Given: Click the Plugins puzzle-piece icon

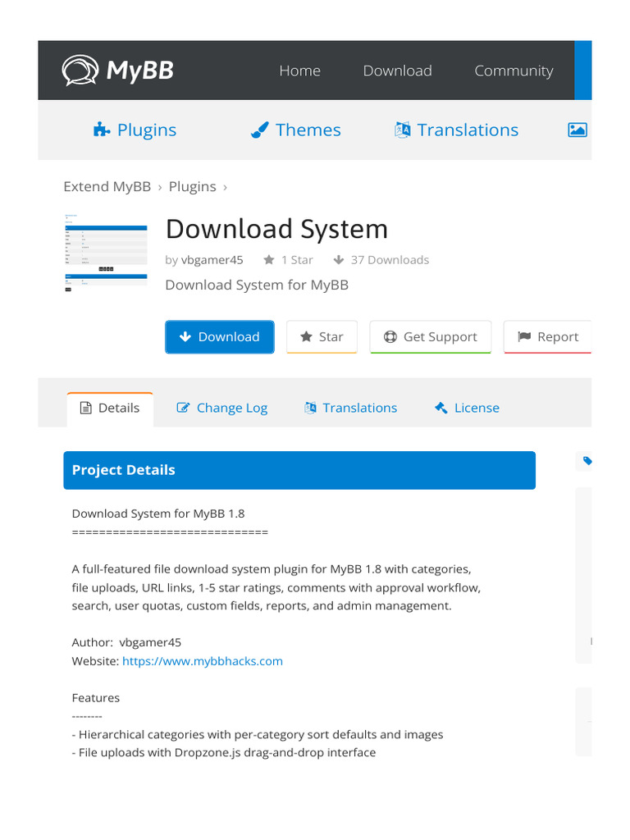Looking at the screenshot, I should click(101, 130).
